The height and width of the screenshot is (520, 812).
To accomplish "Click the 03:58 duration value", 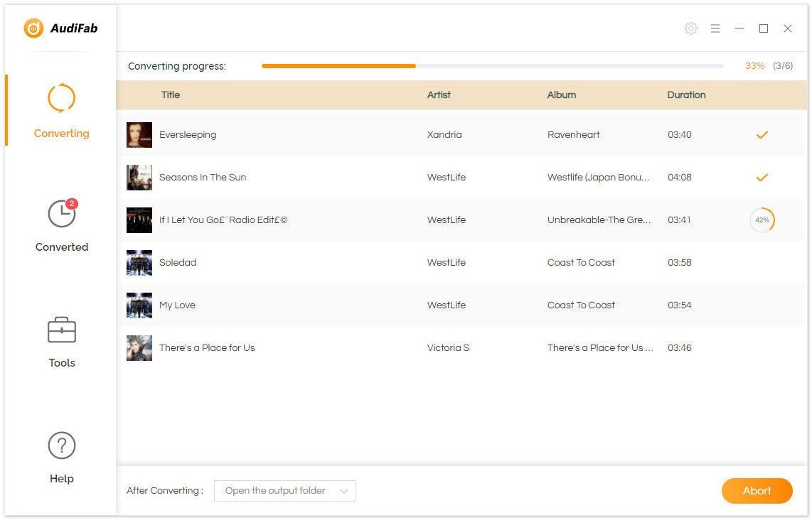I will (x=680, y=262).
